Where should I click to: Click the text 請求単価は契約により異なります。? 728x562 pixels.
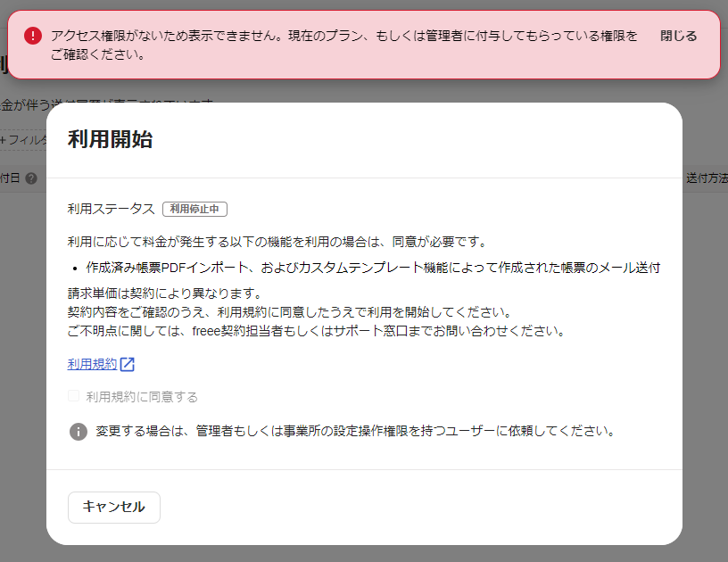point(166,293)
